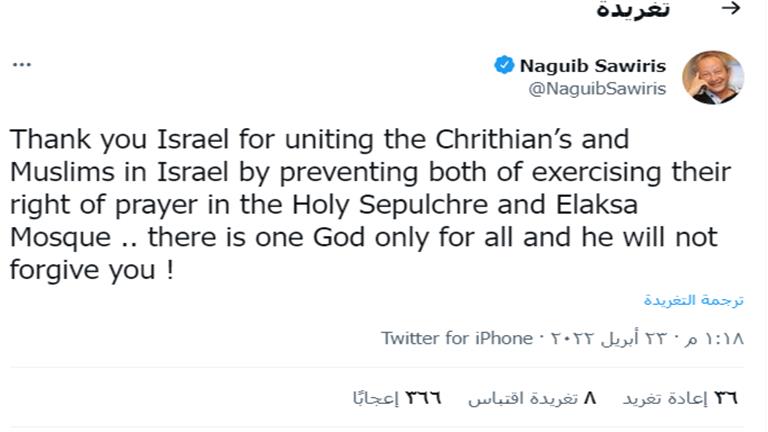Click the Twitter for iPhone source link
The image size is (768, 432).
(456, 338)
